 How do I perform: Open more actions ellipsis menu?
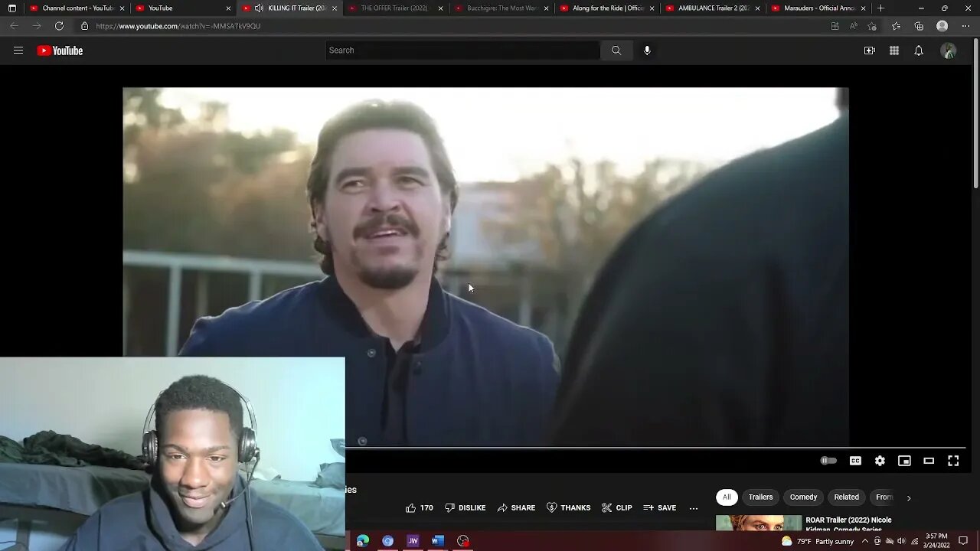tap(694, 507)
